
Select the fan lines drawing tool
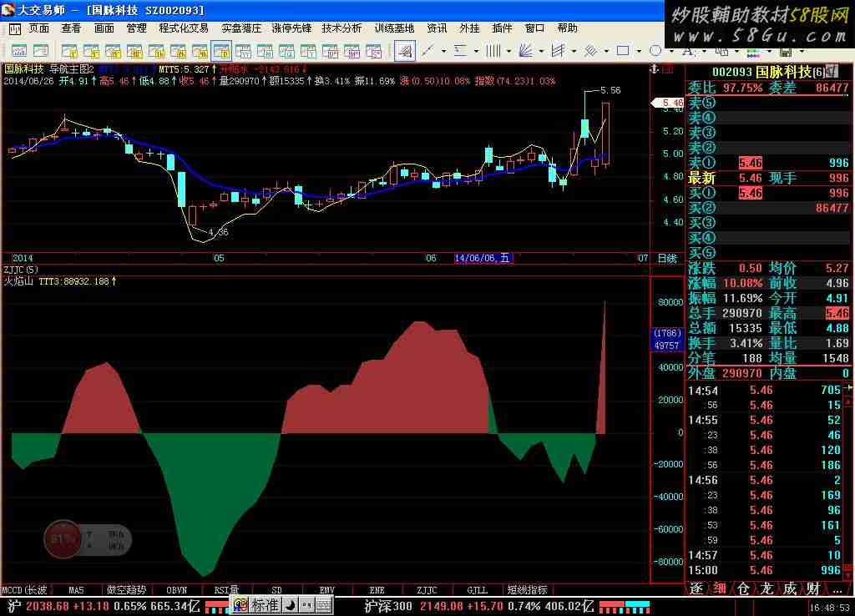[x=525, y=51]
